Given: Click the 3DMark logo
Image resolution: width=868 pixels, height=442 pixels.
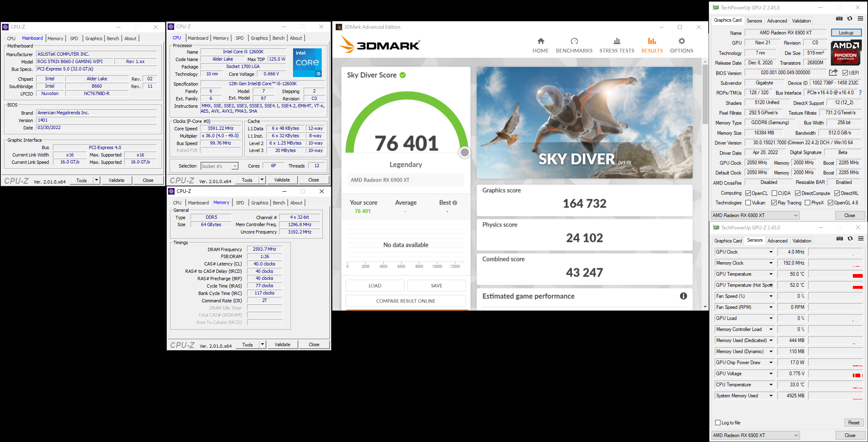Looking at the screenshot, I should click(x=380, y=45).
